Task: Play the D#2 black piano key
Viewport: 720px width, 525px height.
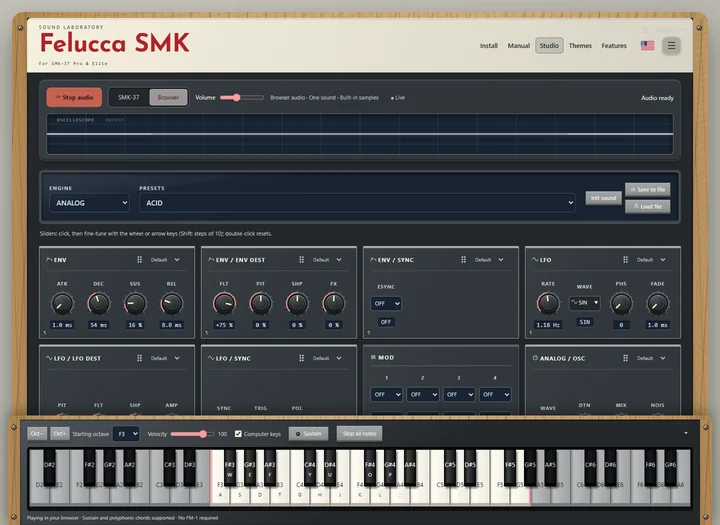Action: 49,468
